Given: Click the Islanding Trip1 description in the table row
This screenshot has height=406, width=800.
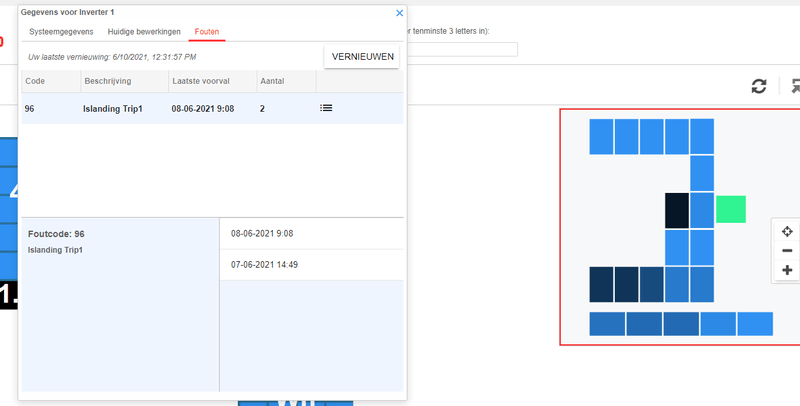Looking at the screenshot, I should pos(113,109).
